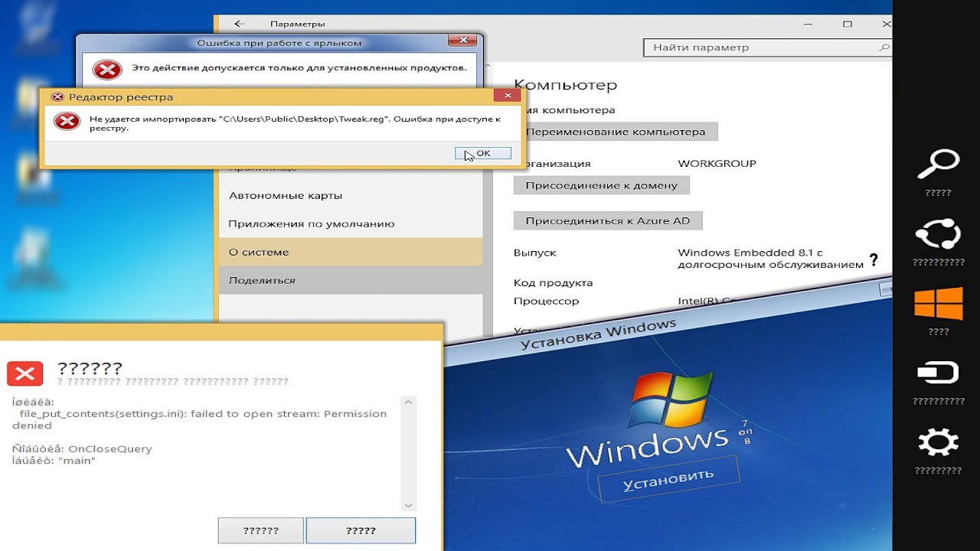Viewport: 980px width, 551px height.
Task: Click the "main" line in error details
Action: point(54,461)
